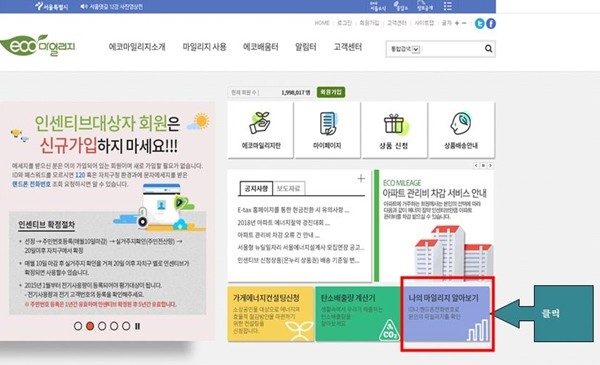Open 마이페이지 document tile
Screen dimensions: 600x365
click(x=327, y=130)
